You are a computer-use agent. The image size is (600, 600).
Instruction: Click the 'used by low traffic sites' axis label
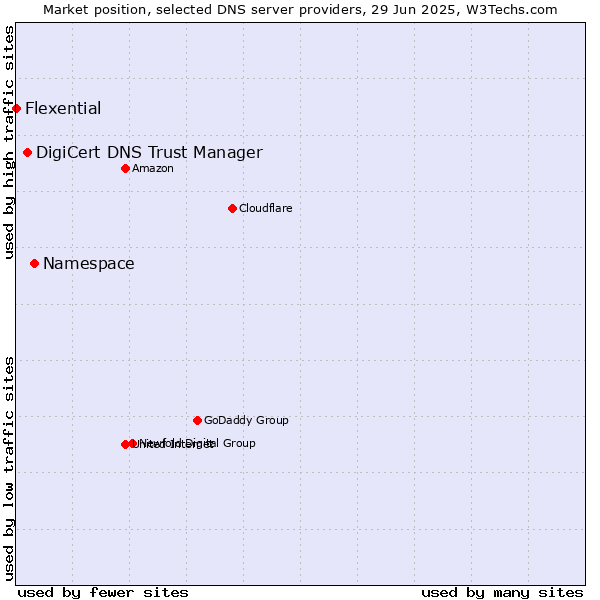9,469
